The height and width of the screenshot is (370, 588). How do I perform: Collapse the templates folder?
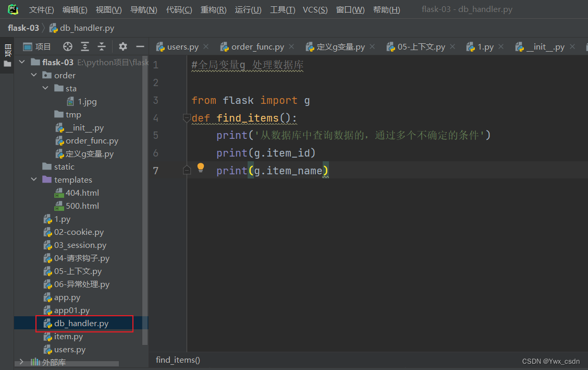(34, 180)
